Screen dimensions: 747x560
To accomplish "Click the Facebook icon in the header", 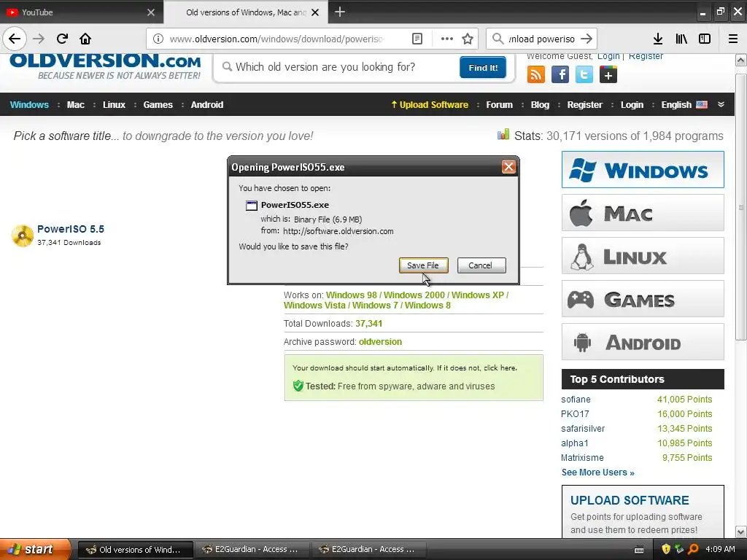I will coord(560,74).
